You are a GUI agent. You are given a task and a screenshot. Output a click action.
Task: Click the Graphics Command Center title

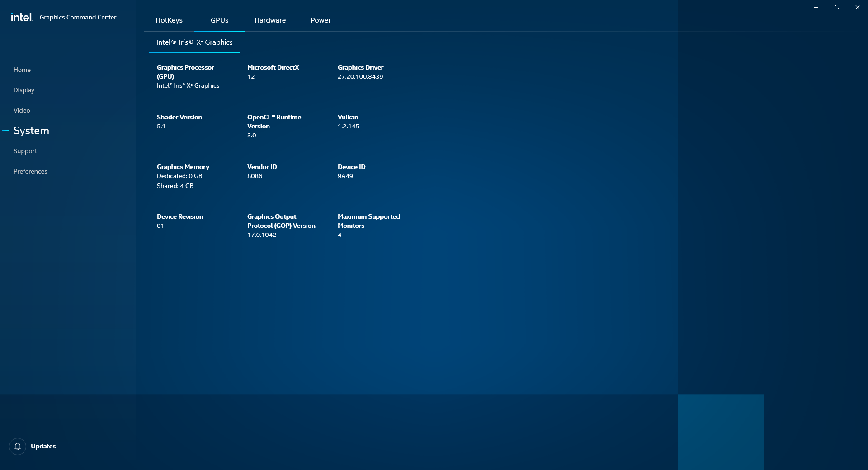[x=78, y=17]
